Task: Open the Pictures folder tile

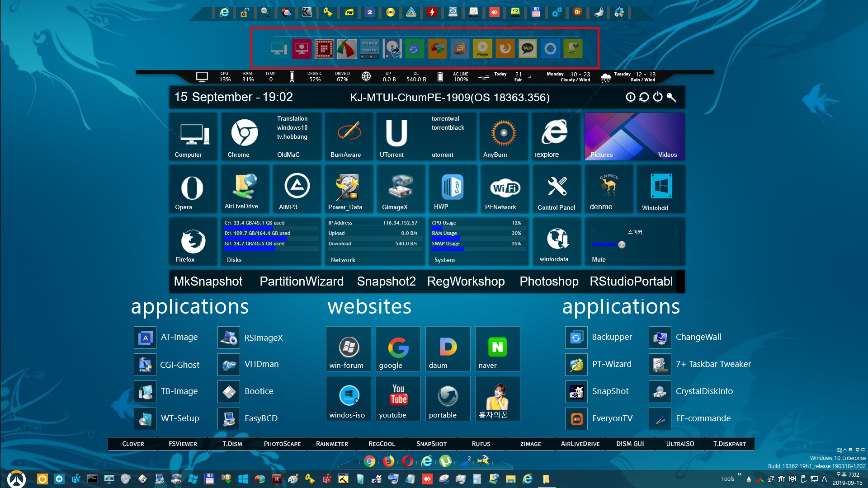Action: pos(601,155)
